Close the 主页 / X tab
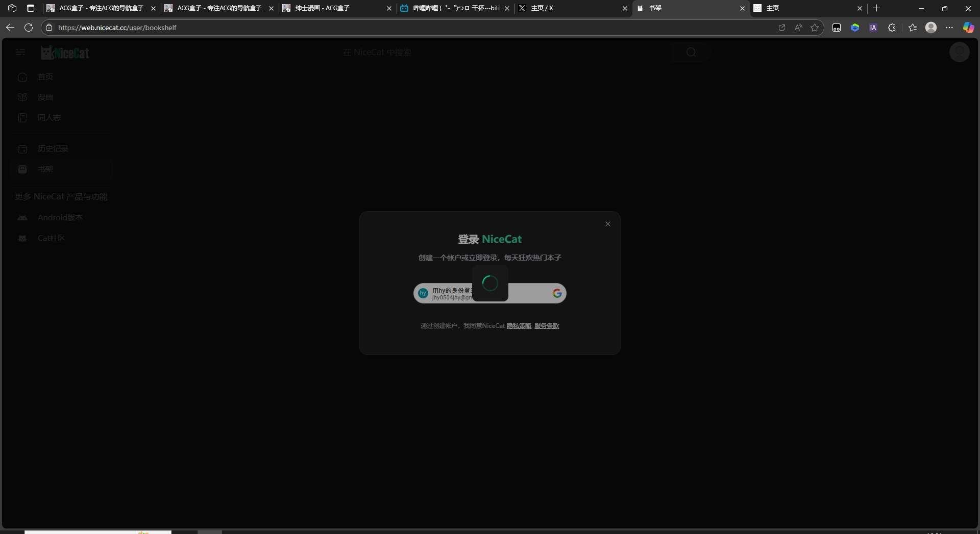Viewport: 980px width, 534px height. pos(625,8)
